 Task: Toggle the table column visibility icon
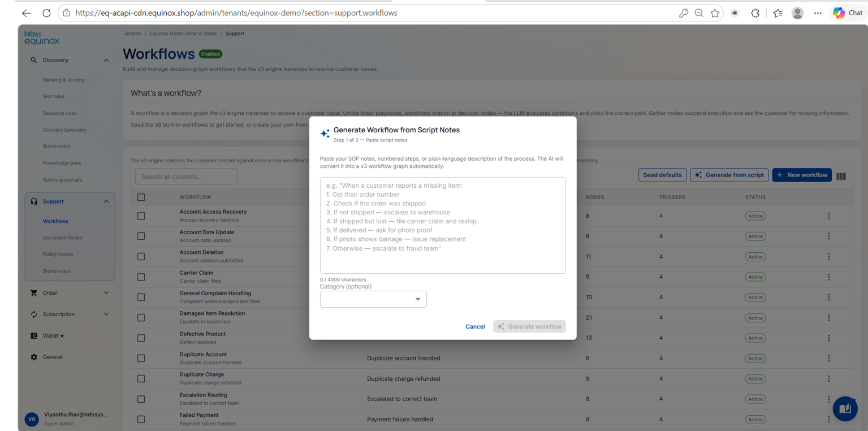[841, 176]
